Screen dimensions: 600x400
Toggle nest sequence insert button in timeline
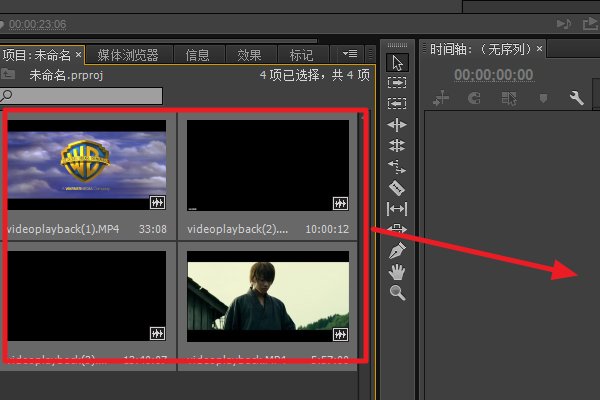pos(440,98)
